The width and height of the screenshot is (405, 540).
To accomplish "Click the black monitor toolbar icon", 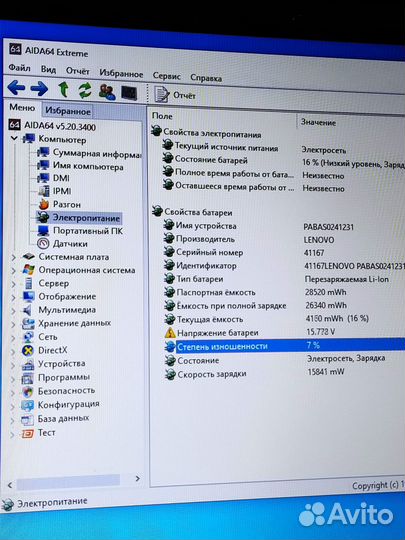I will tap(129, 93).
